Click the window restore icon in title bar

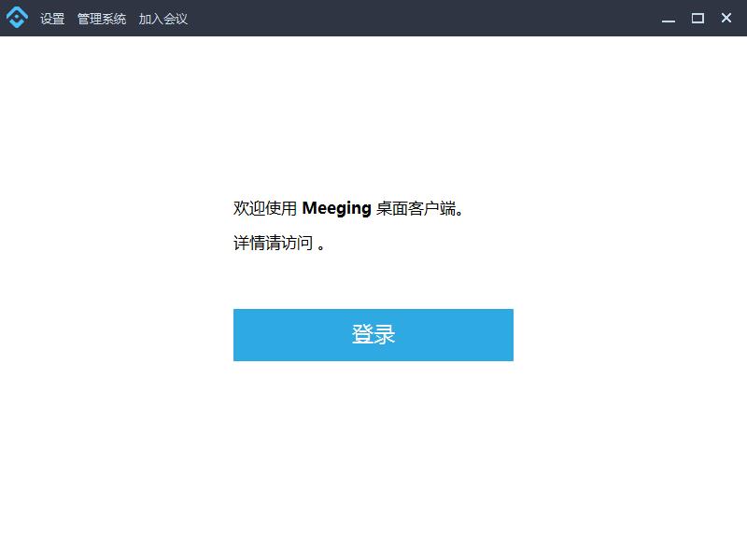696,18
